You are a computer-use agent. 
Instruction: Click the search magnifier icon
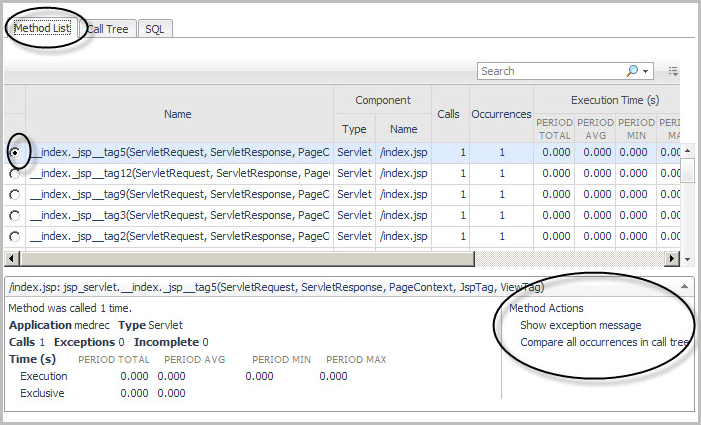(632, 71)
